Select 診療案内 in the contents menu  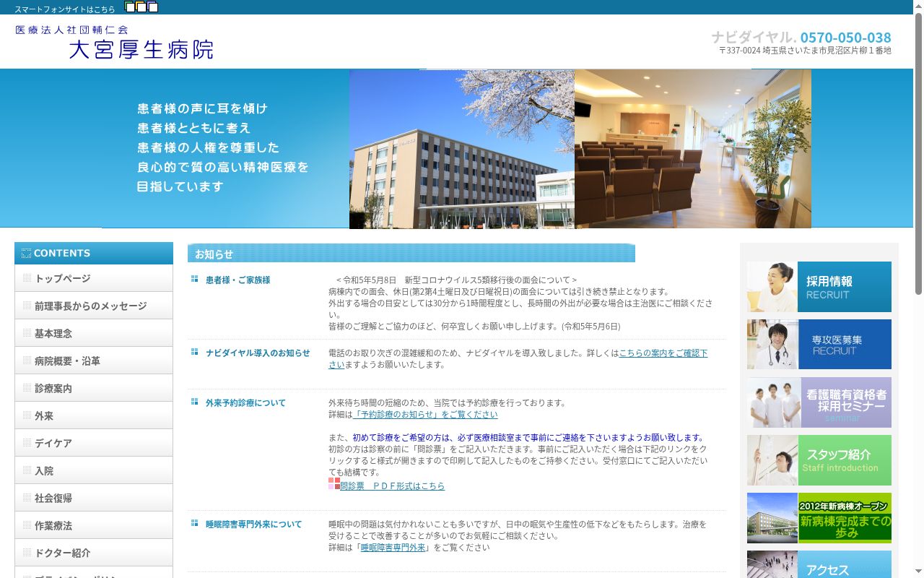94,388
